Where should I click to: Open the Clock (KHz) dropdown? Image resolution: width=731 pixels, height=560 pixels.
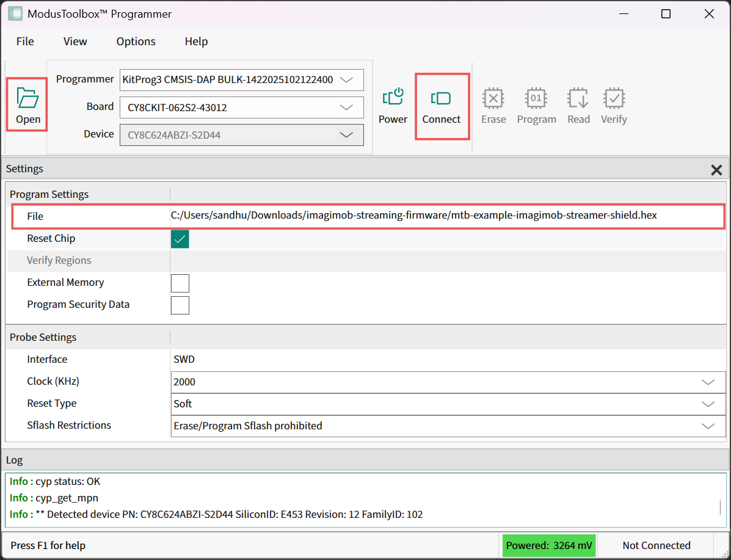[x=708, y=382]
